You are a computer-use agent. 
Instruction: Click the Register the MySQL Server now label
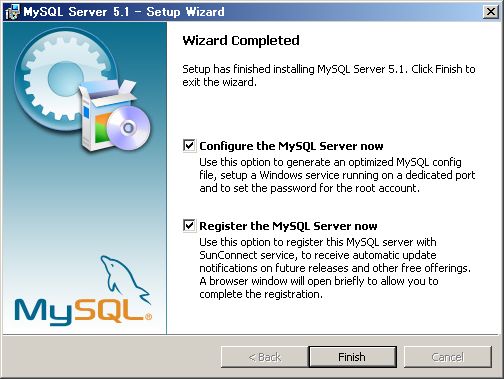pyautogui.click(x=288, y=226)
